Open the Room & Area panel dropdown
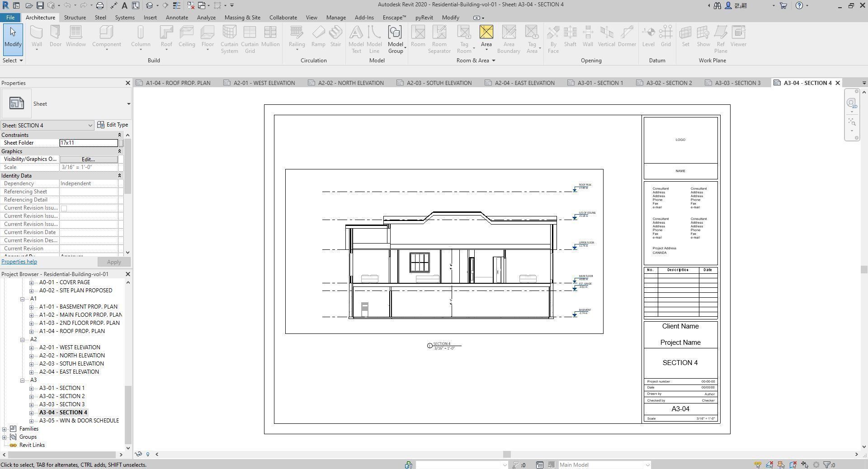Screen dimensions: 868x469 (x=476, y=61)
